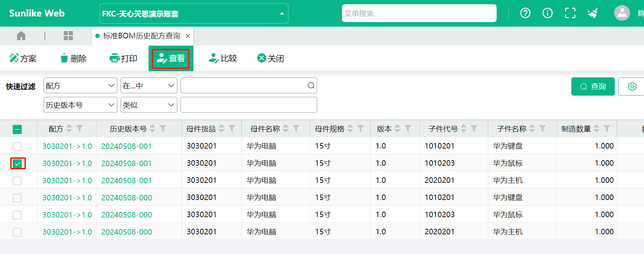This screenshot has width=644, height=254.
Task: Filter the 历史版本号 column
Action: click(x=163, y=128)
